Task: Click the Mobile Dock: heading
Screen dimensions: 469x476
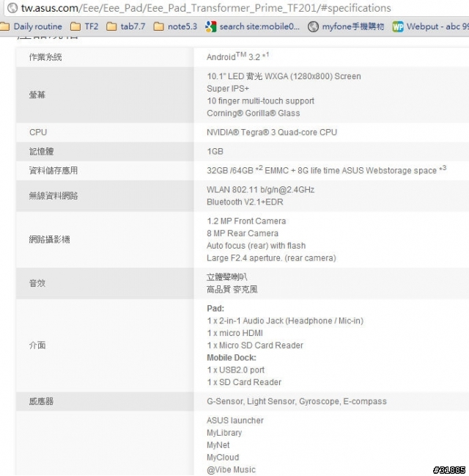Action: coord(232,358)
